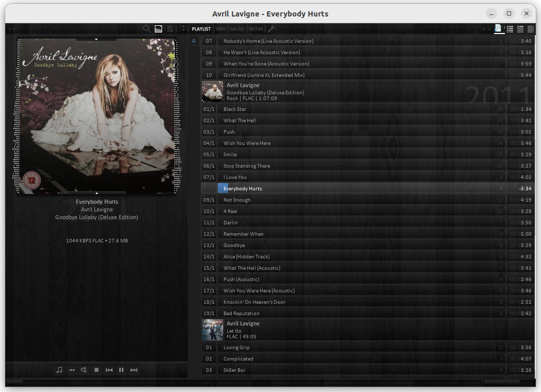This screenshot has height=392, width=541.
Task: Stop playback with the square button
Action: (97, 370)
